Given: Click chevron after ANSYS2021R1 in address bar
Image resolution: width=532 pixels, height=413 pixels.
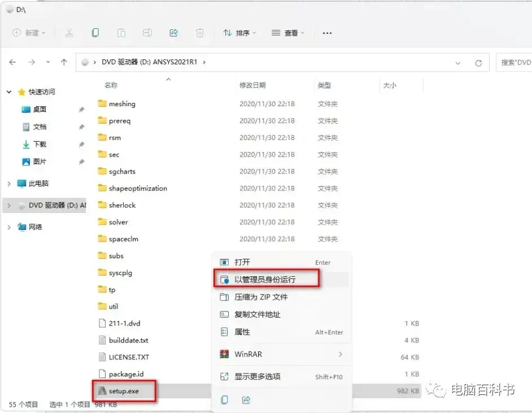Looking at the screenshot, I should [204, 62].
